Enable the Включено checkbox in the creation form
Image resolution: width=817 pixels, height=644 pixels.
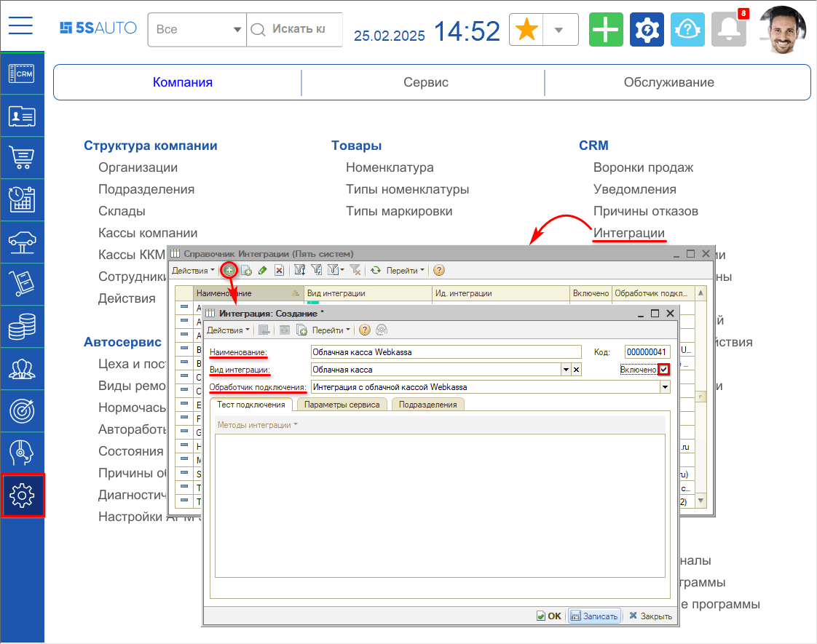pos(663,370)
